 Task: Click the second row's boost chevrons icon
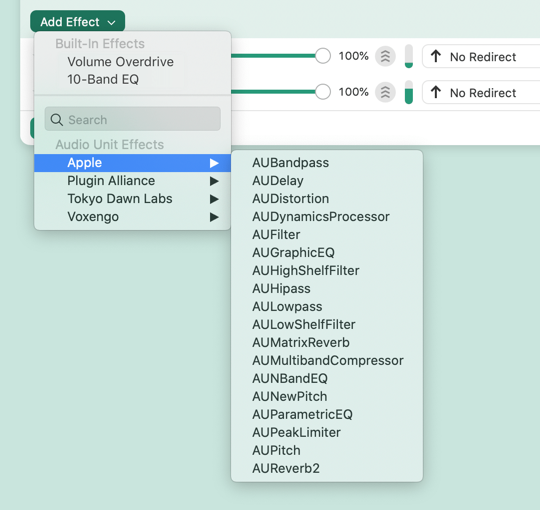(x=385, y=92)
